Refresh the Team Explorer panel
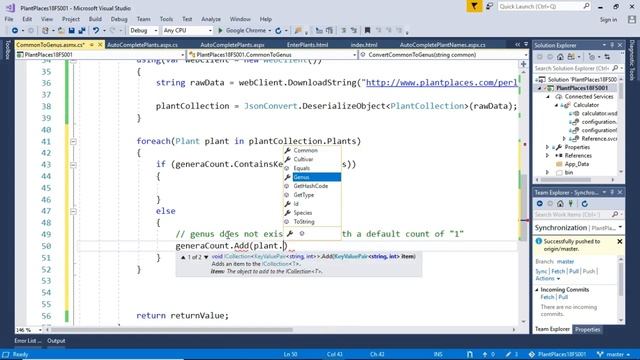640x360 pixels. pyautogui.click(x=584, y=204)
